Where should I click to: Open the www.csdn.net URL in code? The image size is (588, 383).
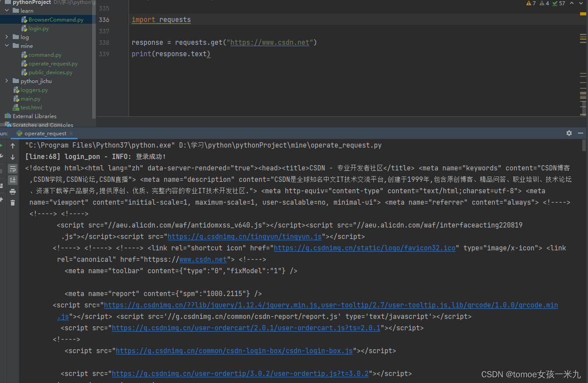(270, 43)
